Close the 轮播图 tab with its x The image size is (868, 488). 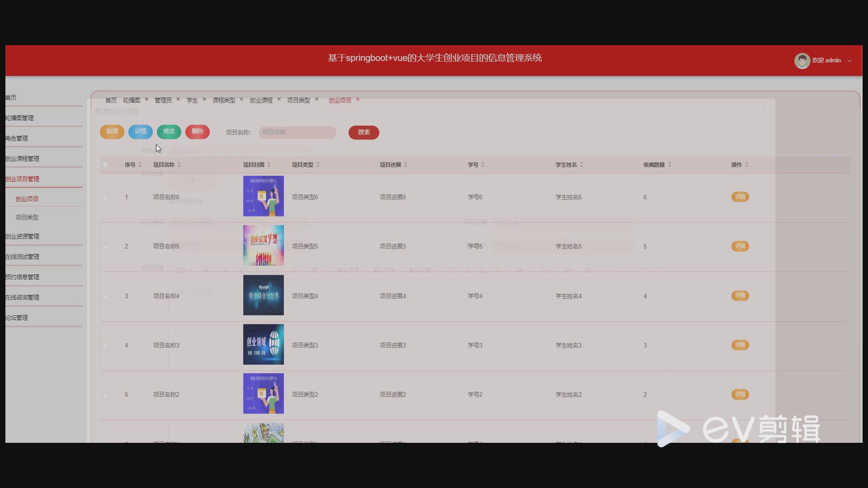coord(146,99)
